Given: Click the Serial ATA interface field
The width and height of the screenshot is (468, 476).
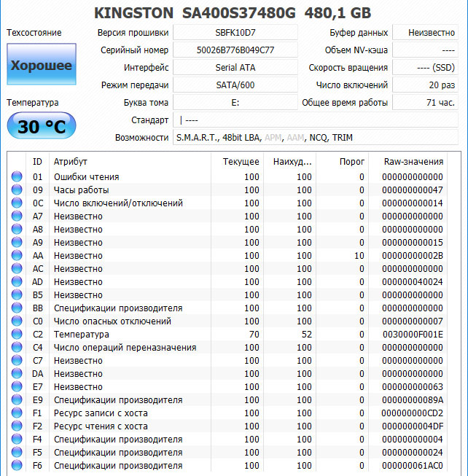Looking at the screenshot, I should pos(235,67).
